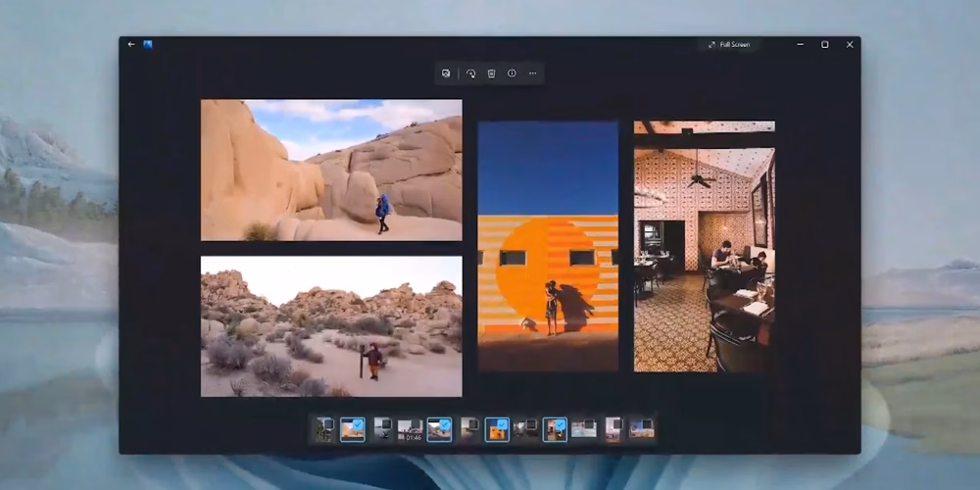Show file info with the info icon
Screen dimensions: 980x490
(512, 73)
